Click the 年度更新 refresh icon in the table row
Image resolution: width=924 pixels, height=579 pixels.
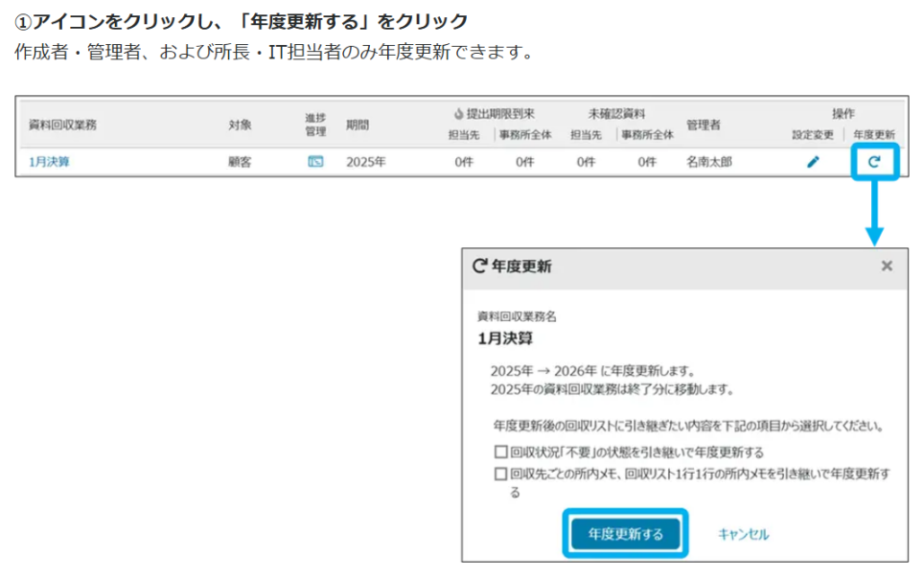pos(873,162)
